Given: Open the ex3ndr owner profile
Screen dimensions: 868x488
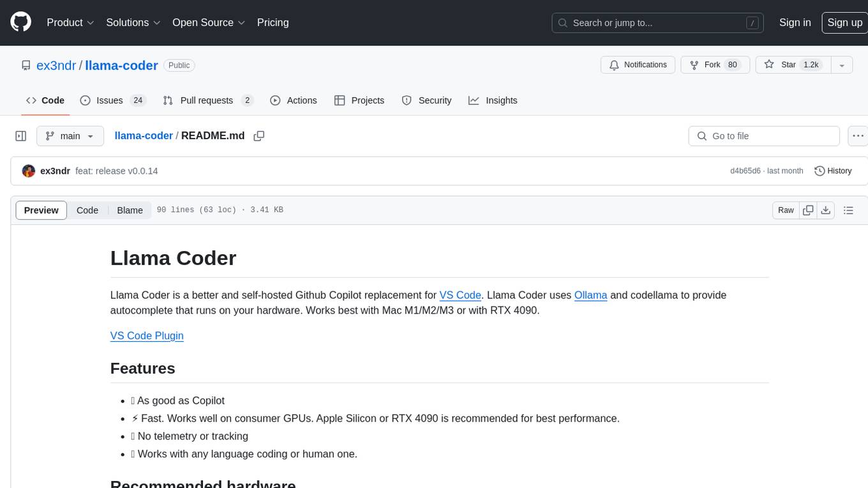Looking at the screenshot, I should coord(56,65).
